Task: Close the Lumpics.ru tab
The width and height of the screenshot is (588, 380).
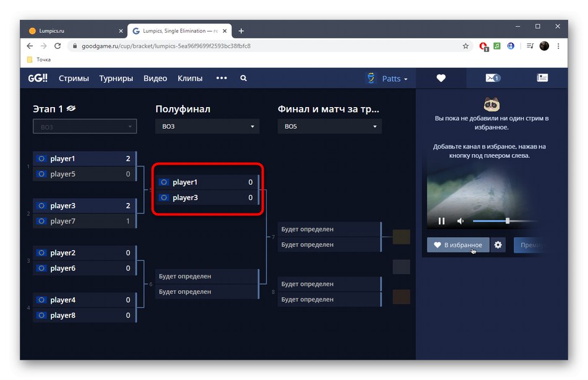Action: coord(121,31)
